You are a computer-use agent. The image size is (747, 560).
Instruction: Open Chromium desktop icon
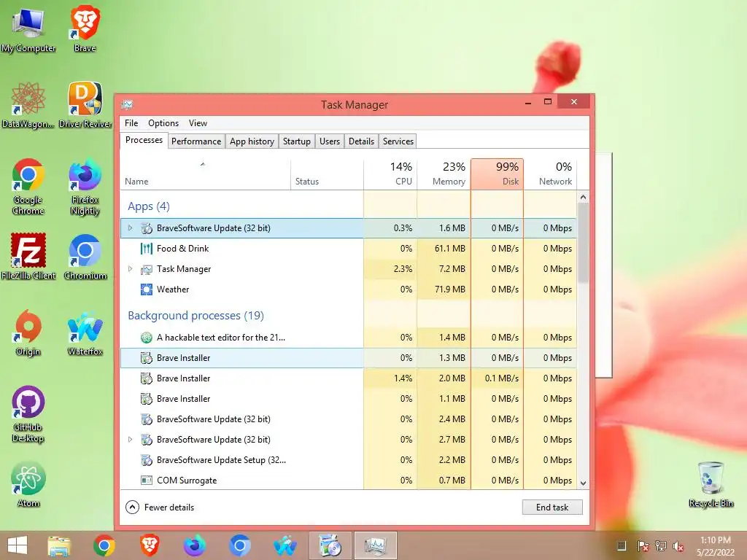pyautogui.click(x=85, y=256)
